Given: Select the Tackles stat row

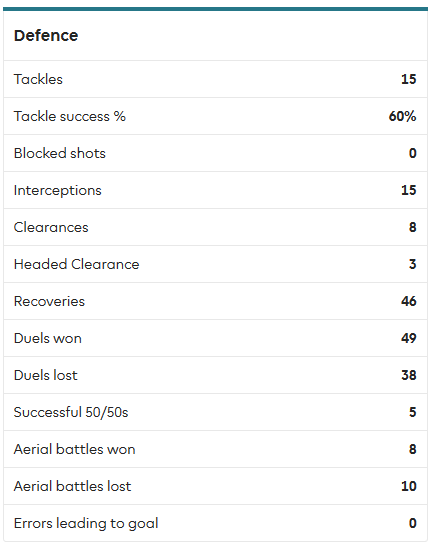Looking at the screenshot, I should point(215,79).
